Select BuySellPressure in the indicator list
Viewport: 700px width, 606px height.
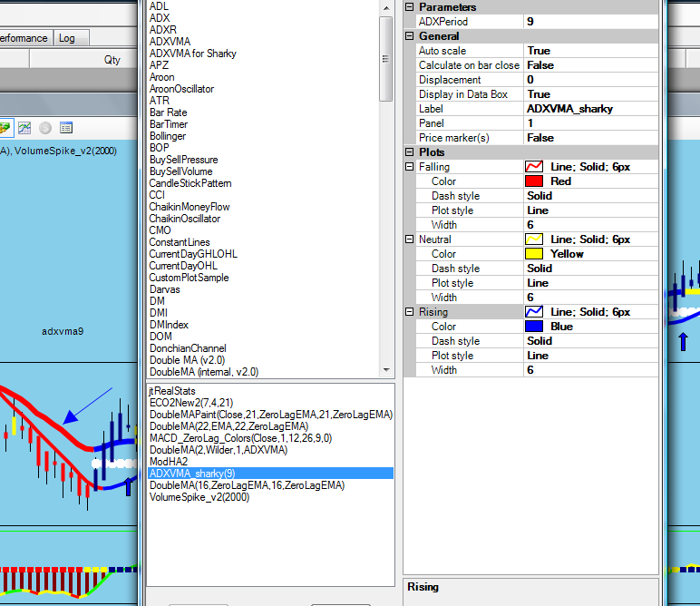coord(183,160)
